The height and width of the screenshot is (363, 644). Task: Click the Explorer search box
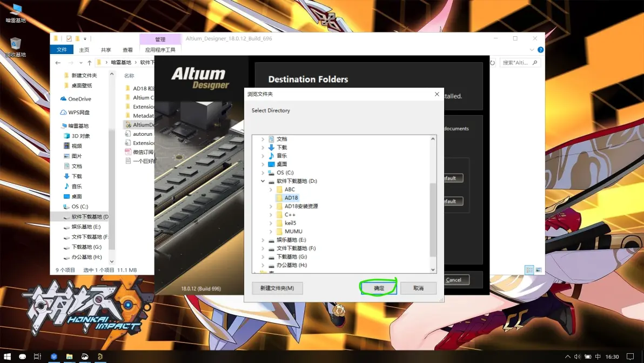point(519,63)
